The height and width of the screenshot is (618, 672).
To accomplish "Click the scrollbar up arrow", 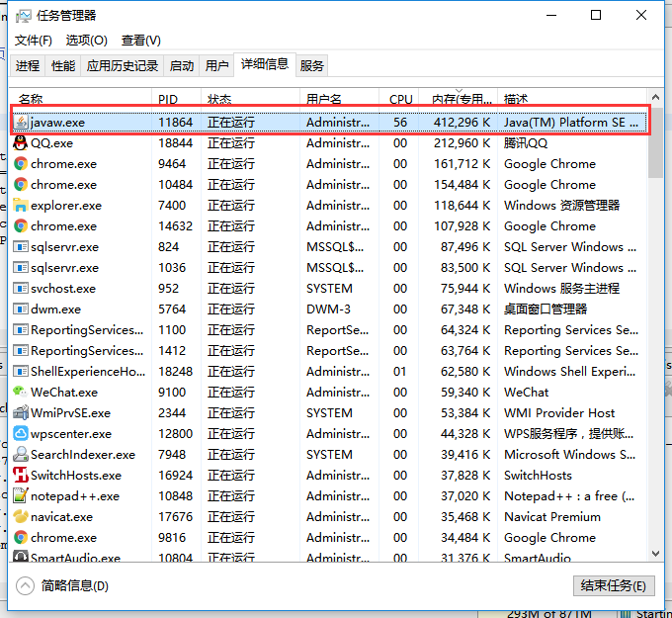I will [x=655, y=97].
